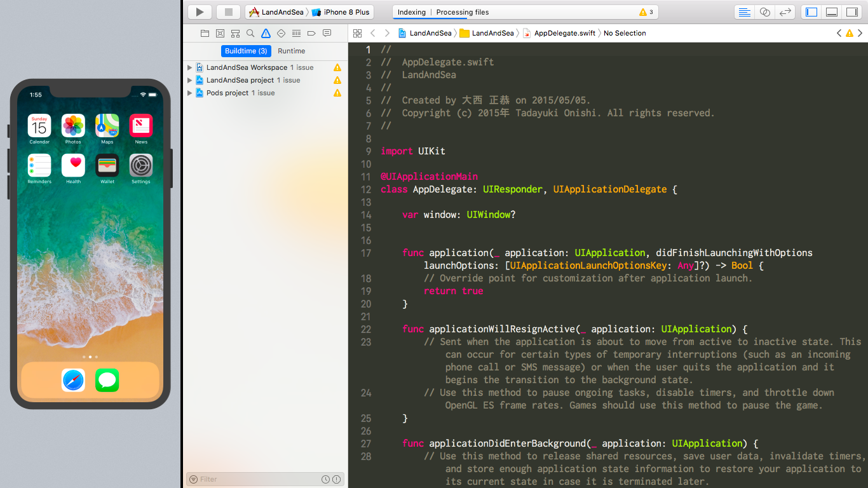Go back in editor history

pos(373,33)
